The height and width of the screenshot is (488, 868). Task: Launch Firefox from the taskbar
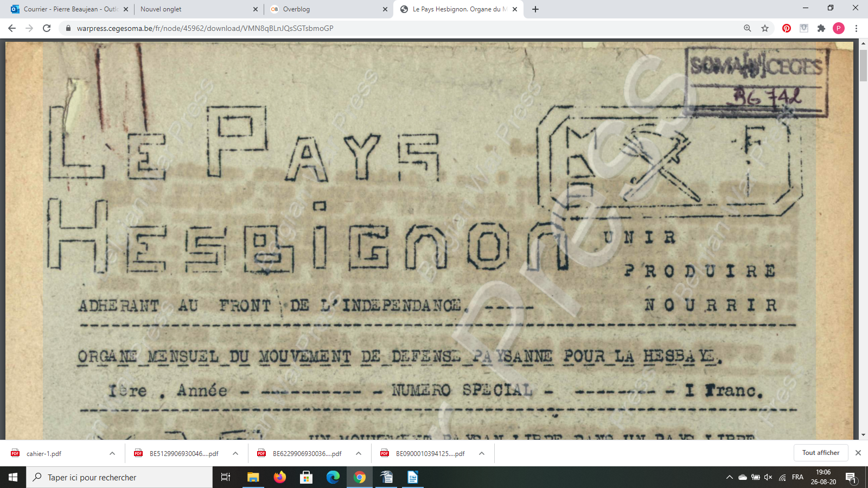(x=279, y=477)
